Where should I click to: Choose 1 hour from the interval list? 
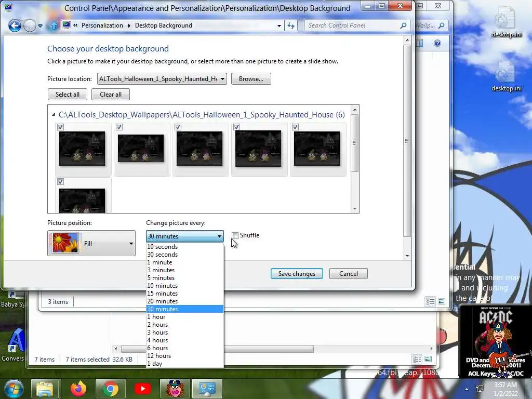[x=185, y=317]
